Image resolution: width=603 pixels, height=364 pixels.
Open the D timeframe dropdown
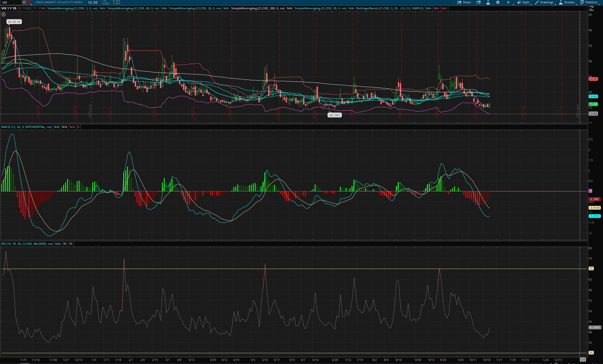[x=508, y=2]
